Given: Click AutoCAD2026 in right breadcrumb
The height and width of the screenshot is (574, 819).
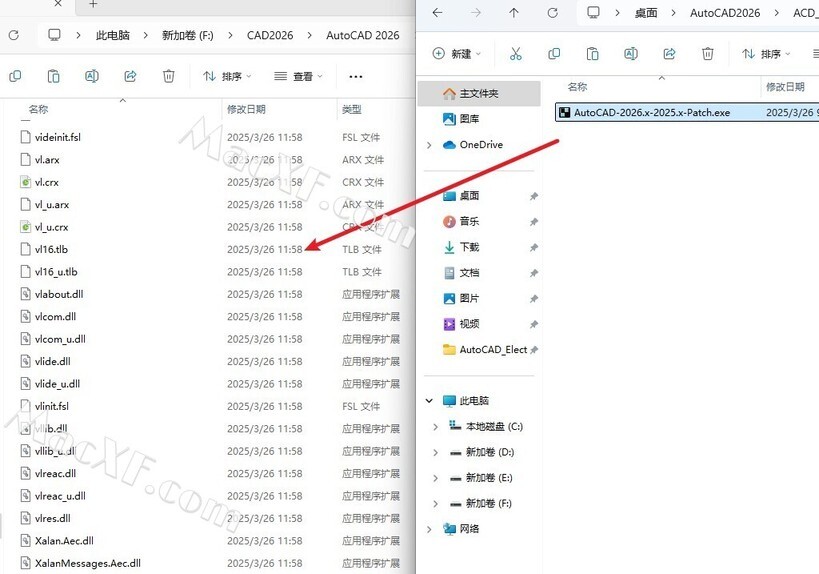Looking at the screenshot, I should [725, 13].
